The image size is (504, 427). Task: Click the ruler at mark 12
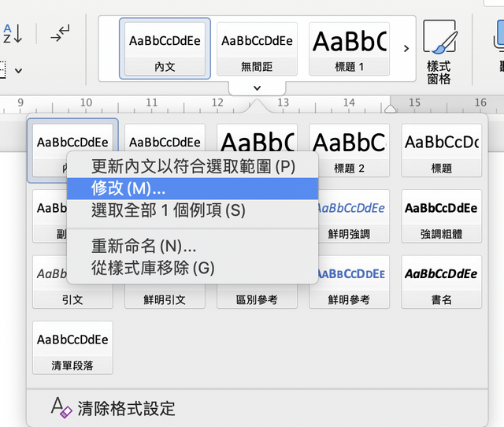[217, 103]
